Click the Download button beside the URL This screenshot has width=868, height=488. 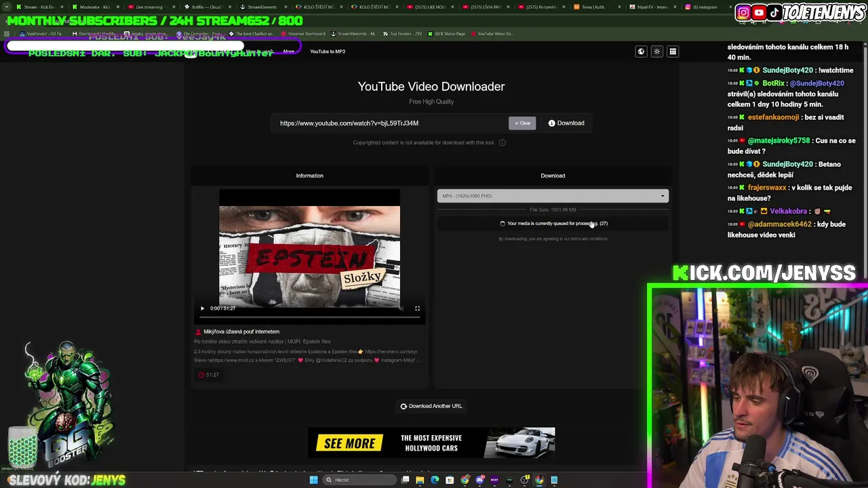point(566,123)
